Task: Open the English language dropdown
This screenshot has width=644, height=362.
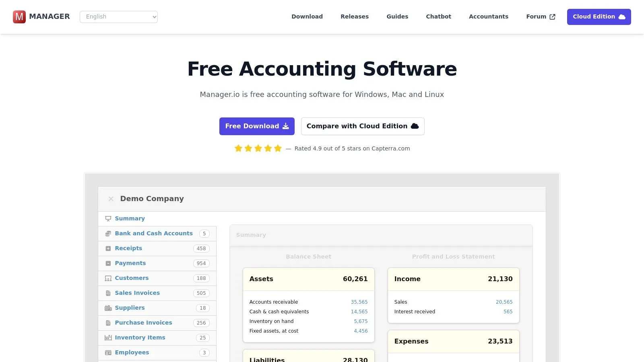Action: [119, 17]
